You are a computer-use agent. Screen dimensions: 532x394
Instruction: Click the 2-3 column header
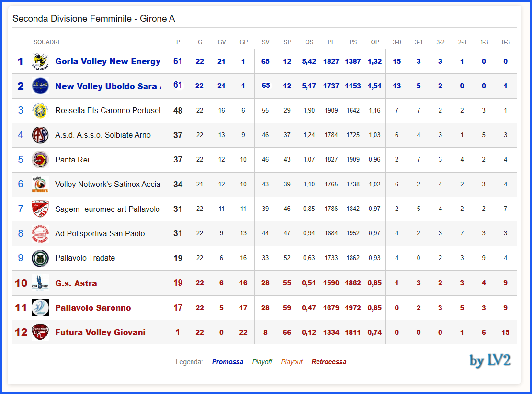462,42
